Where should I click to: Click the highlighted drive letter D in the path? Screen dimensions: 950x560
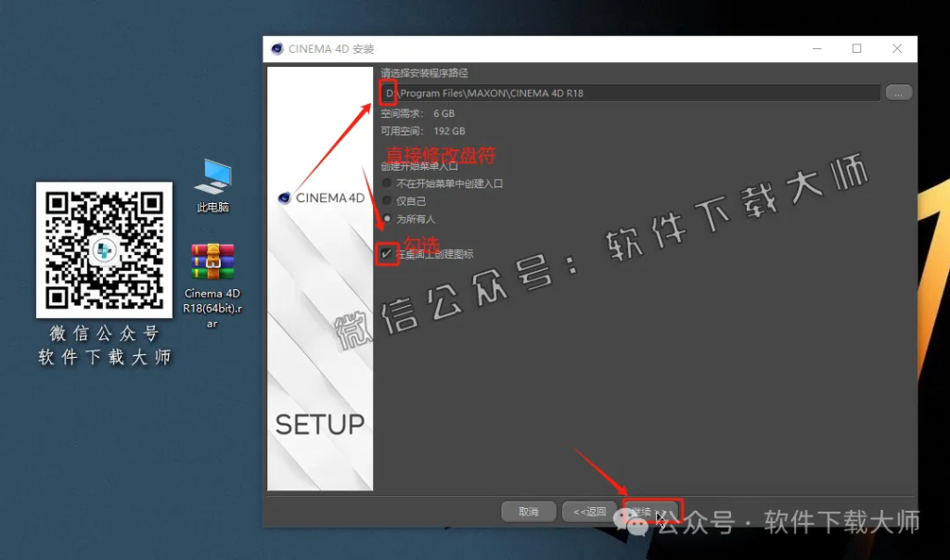tap(389, 92)
